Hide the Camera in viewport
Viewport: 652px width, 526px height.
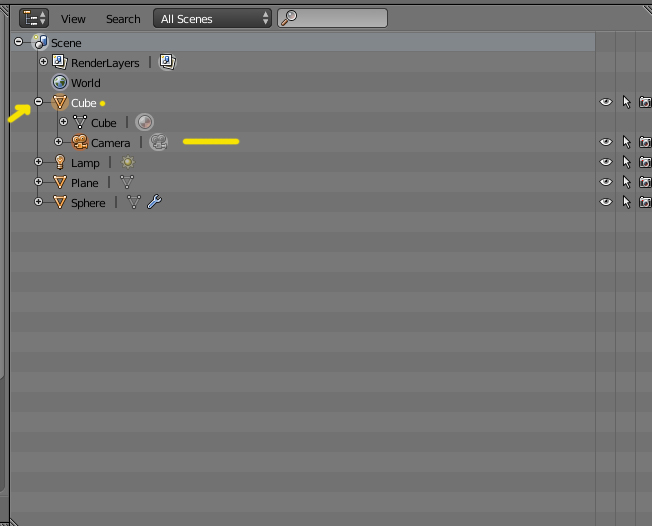click(606, 142)
